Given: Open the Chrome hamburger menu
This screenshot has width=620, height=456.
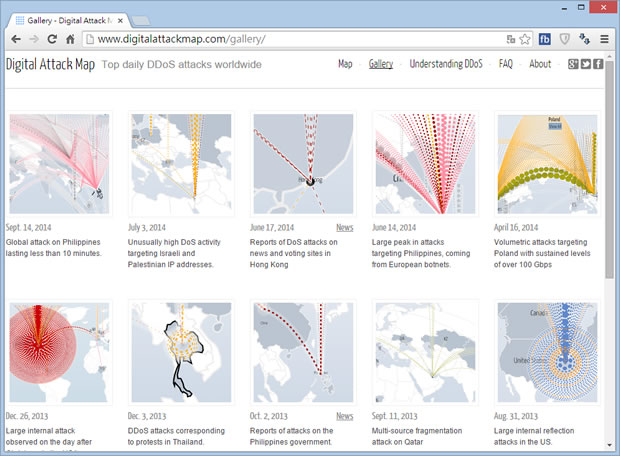Looking at the screenshot, I should 604,39.
